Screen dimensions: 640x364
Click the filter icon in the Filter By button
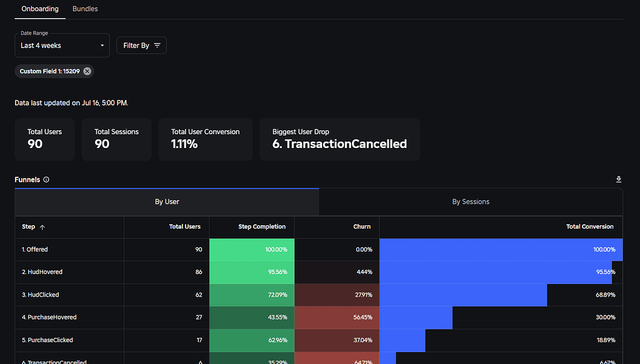[x=157, y=45]
